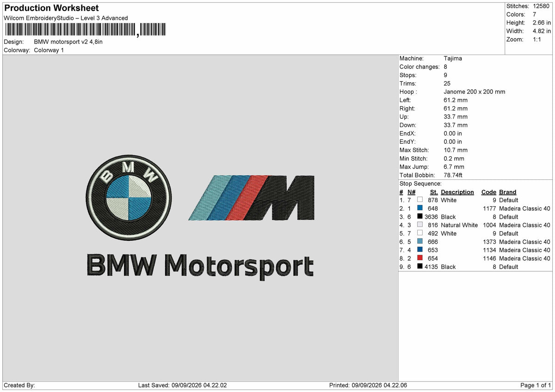Click the "Stop Sequence:" heading

pos(420,184)
